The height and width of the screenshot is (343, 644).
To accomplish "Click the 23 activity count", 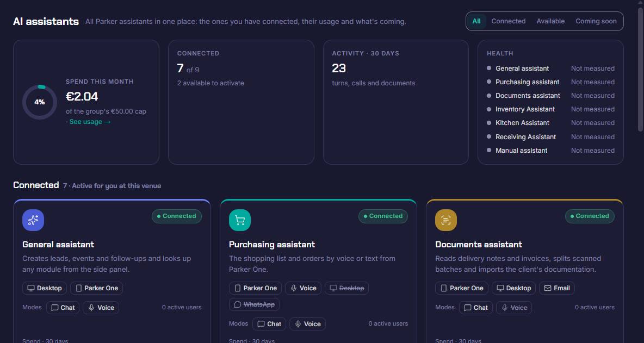I will [339, 68].
